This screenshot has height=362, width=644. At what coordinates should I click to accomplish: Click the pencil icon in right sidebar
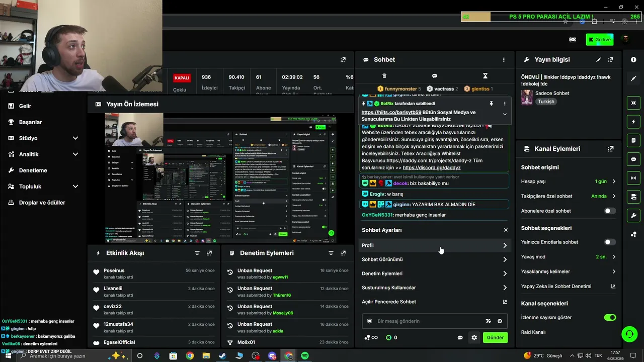pyautogui.click(x=633, y=78)
